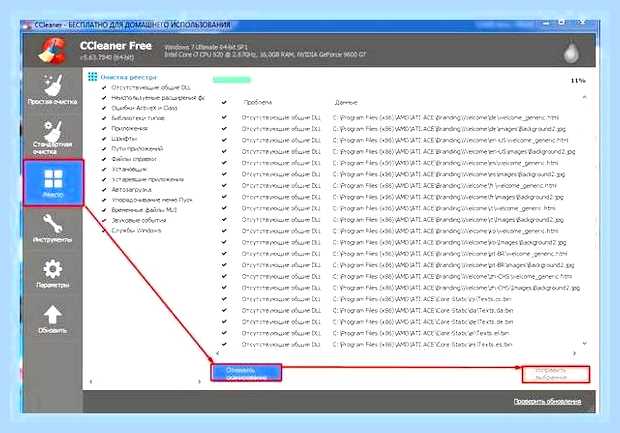620x433 pixels.
Task: Click the Очистка реестра heading
Action: click(x=129, y=77)
